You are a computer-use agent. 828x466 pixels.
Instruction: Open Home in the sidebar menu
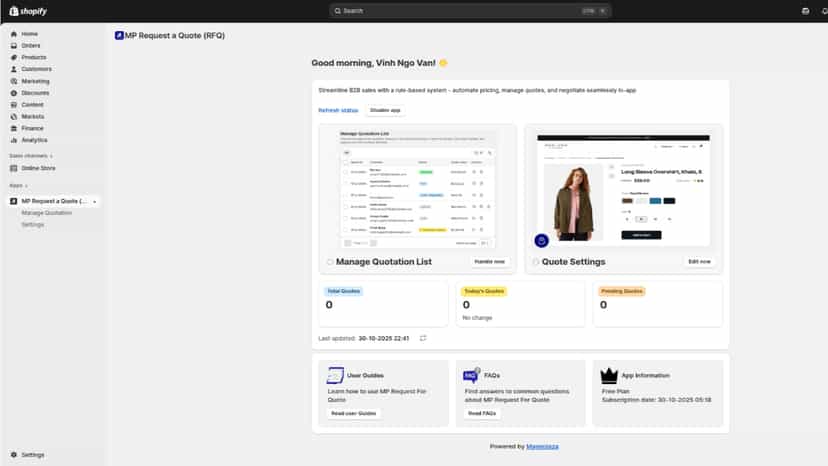[30, 34]
